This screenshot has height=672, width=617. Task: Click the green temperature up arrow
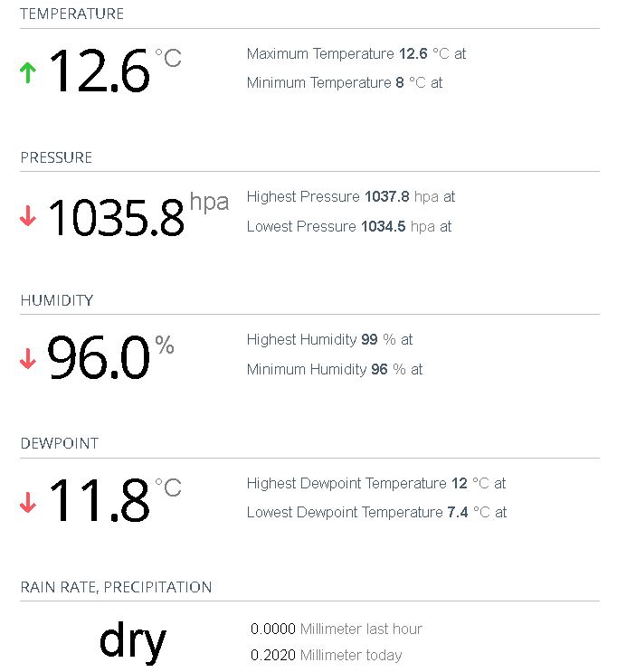click(28, 73)
